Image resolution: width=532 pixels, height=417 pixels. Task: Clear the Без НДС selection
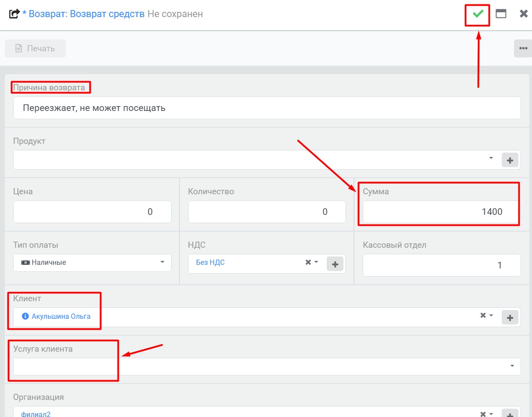pyautogui.click(x=308, y=262)
